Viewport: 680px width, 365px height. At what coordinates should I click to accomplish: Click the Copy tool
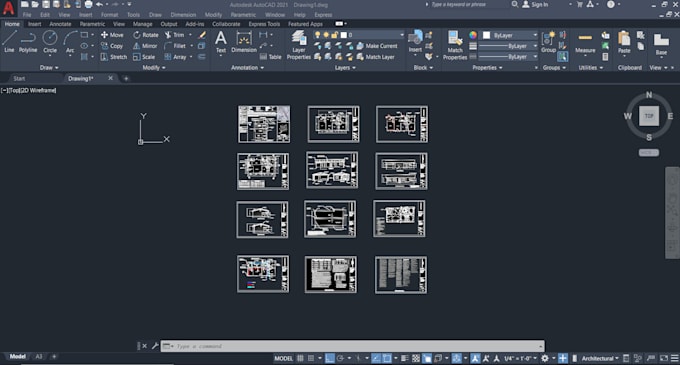pyautogui.click(x=112, y=46)
